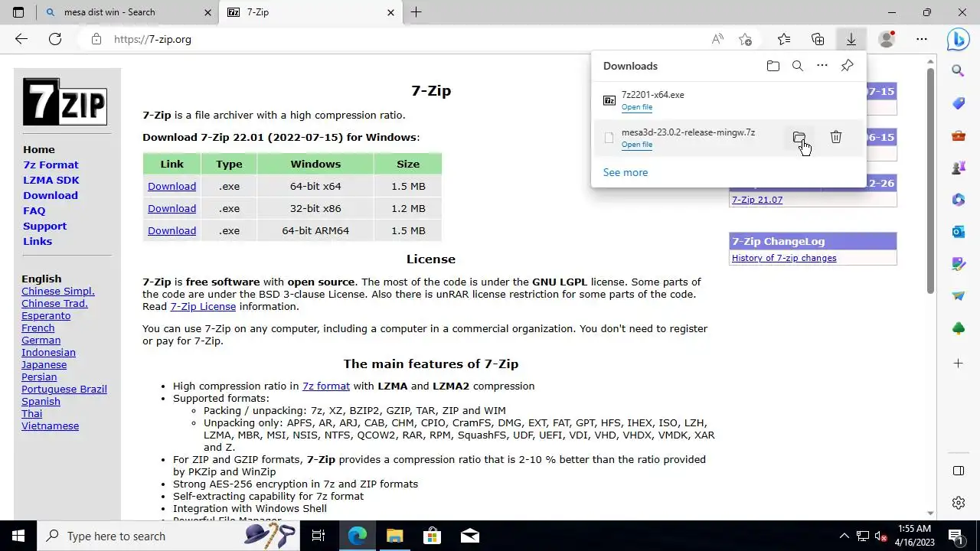Viewport: 980px width, 551px height.
Task: Click the 7-Zip logo image
Action: coord(64,102)
